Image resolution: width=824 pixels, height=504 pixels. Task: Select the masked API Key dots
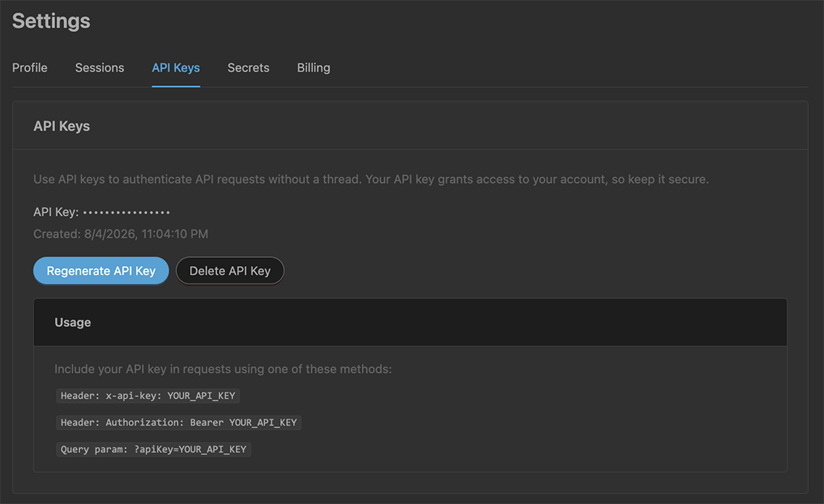click(127, 213)
